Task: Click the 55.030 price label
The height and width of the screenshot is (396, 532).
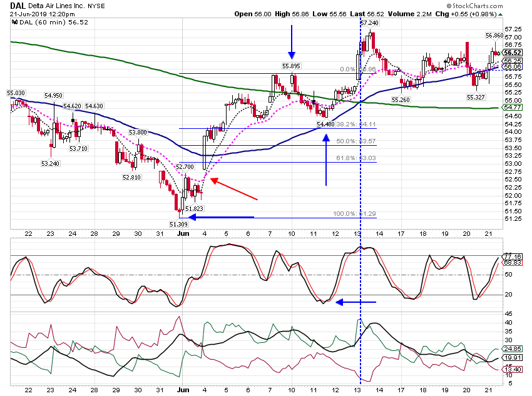Action: 16,93
